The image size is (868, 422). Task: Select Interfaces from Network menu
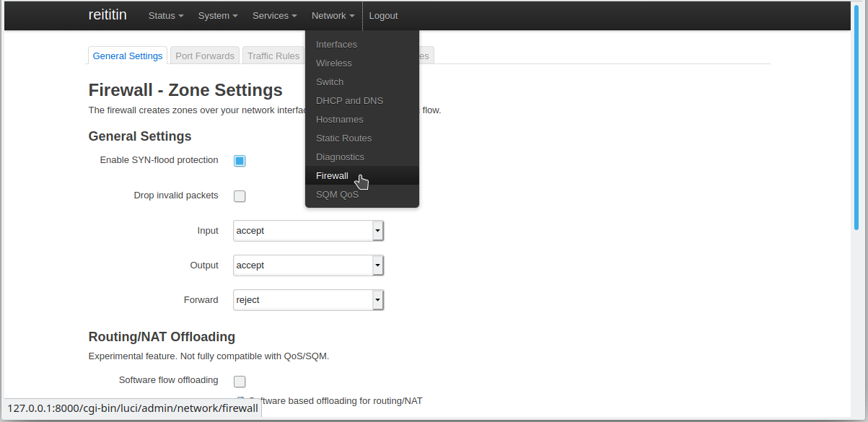click(336, 45)
